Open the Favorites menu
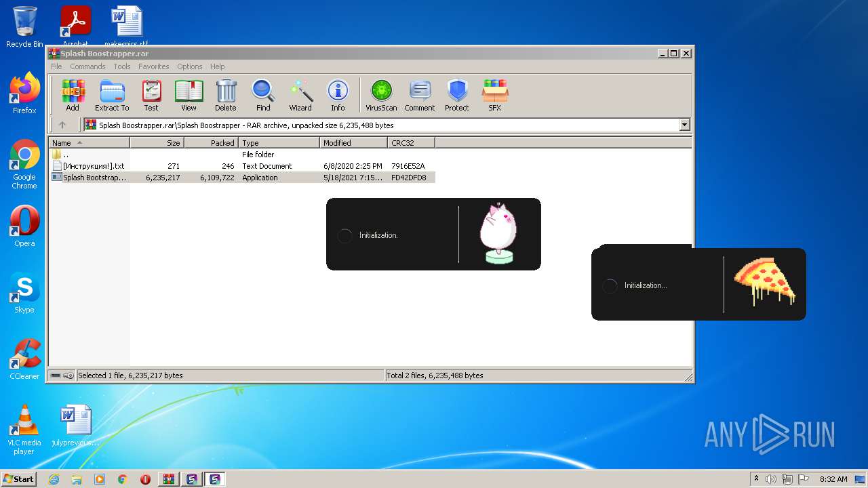 pyautogui.click(x=154, y=66)
